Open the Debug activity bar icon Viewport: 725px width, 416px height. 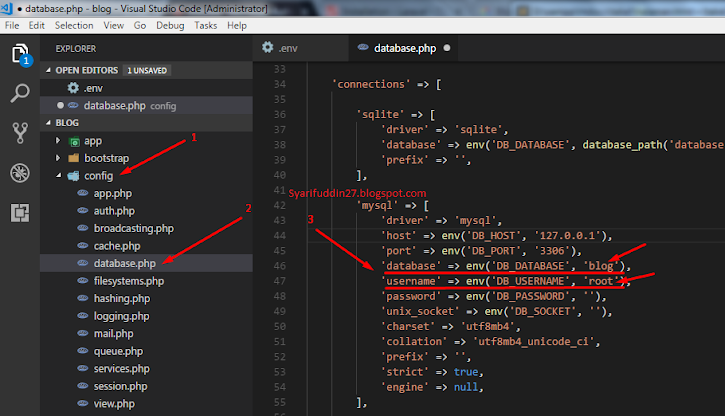coord(20,173)
